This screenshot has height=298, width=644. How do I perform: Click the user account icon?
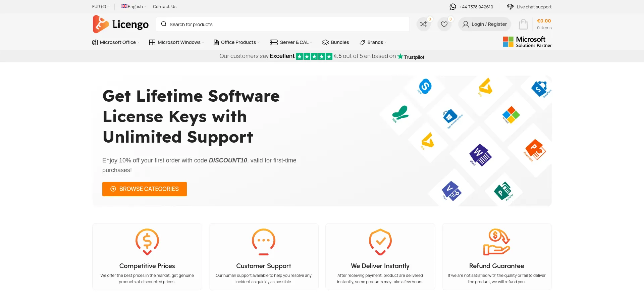466,24
